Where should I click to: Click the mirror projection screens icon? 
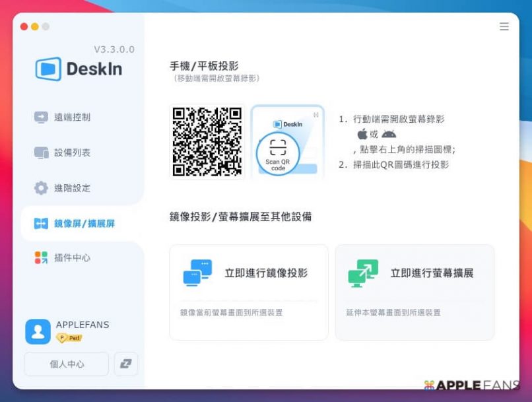(197, 273)
